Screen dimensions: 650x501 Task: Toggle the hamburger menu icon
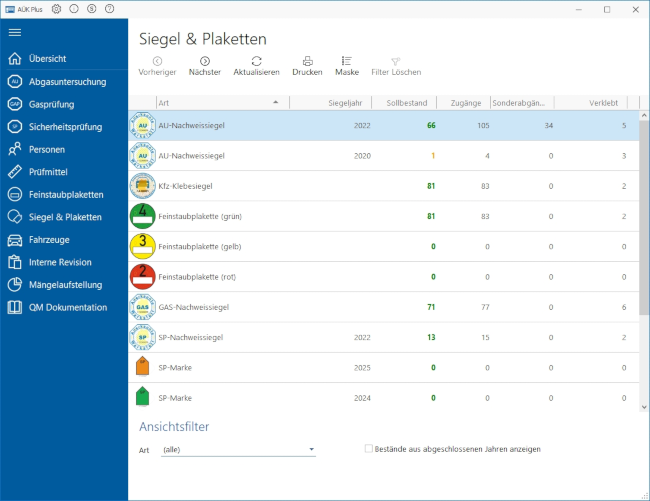coord(15,32)
